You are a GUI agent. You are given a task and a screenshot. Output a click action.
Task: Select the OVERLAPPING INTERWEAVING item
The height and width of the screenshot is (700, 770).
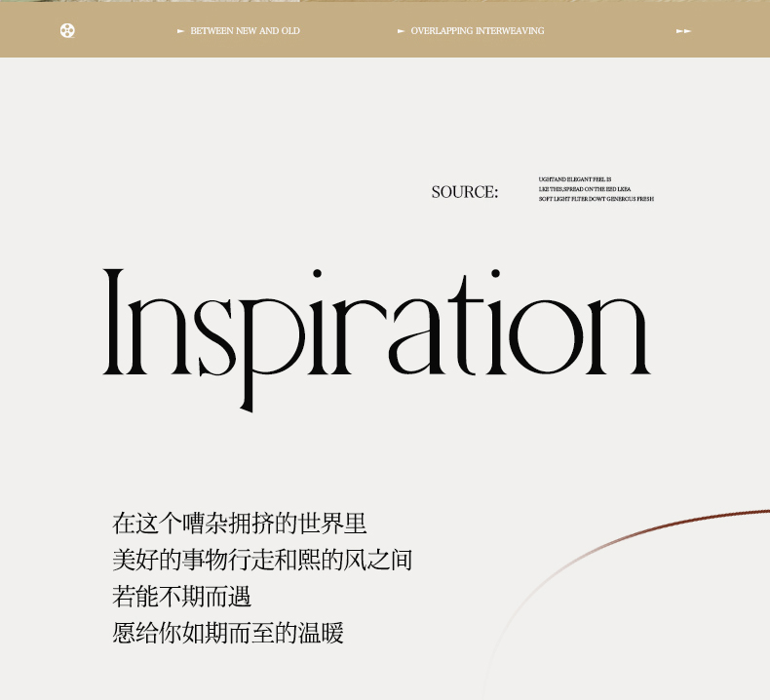pos(477,31)
